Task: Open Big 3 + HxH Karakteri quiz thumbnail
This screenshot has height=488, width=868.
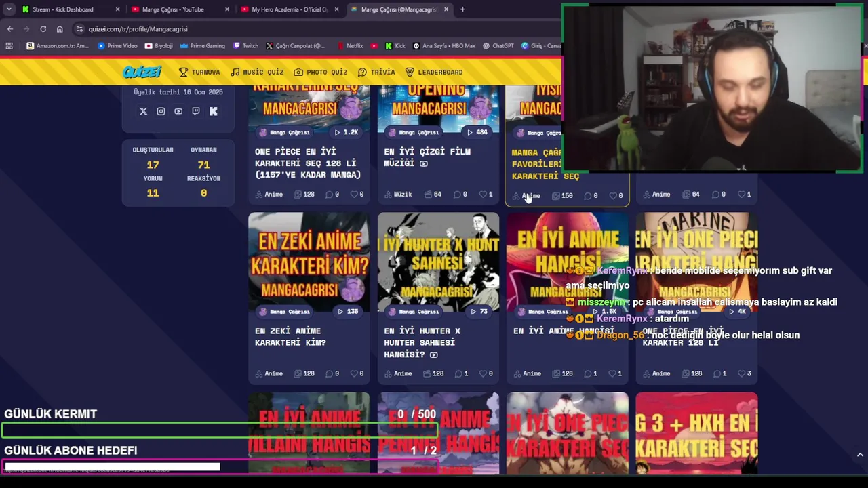Action: tap(696, 433)
